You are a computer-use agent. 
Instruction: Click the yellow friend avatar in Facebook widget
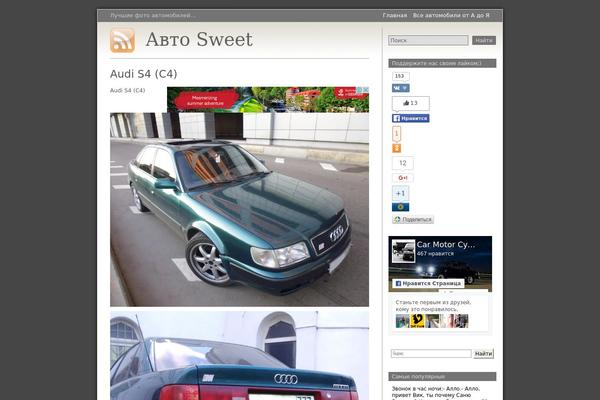point(417,321)
